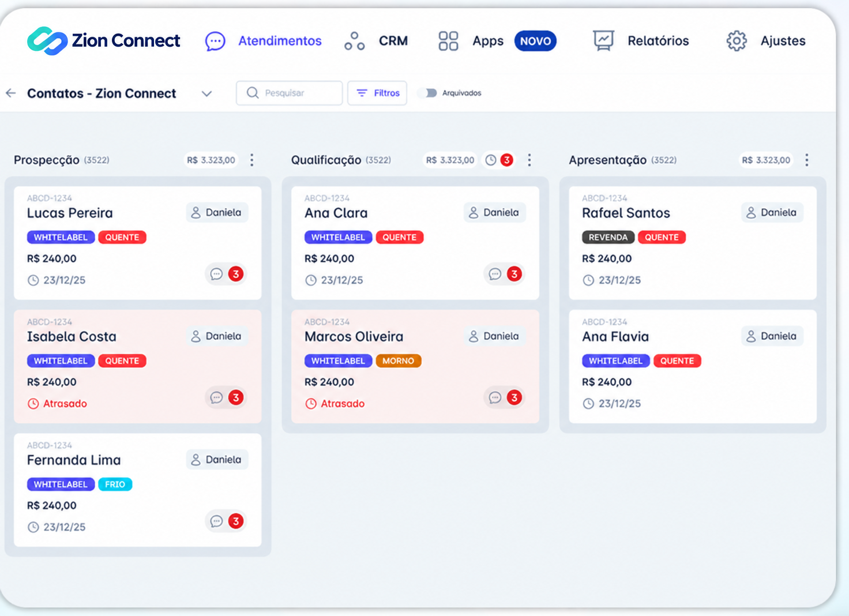The width and height of the screenshot is (849, 616).
Task: Select the MORNO tag on Marcos Oliveira
Action: (x=399, y=361)
